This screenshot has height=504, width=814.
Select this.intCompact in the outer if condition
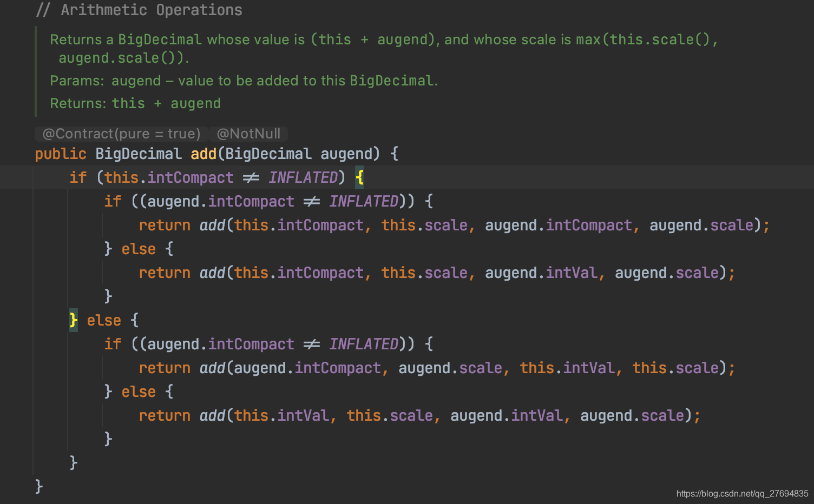point(168,177)
